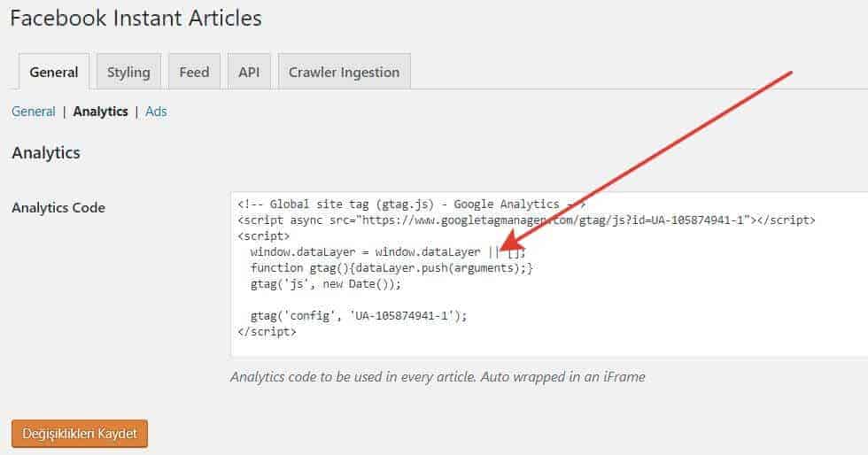Click the 'Global site tag' comment line
This screenshot has height=455, width=868.
[x=411, y=204]
